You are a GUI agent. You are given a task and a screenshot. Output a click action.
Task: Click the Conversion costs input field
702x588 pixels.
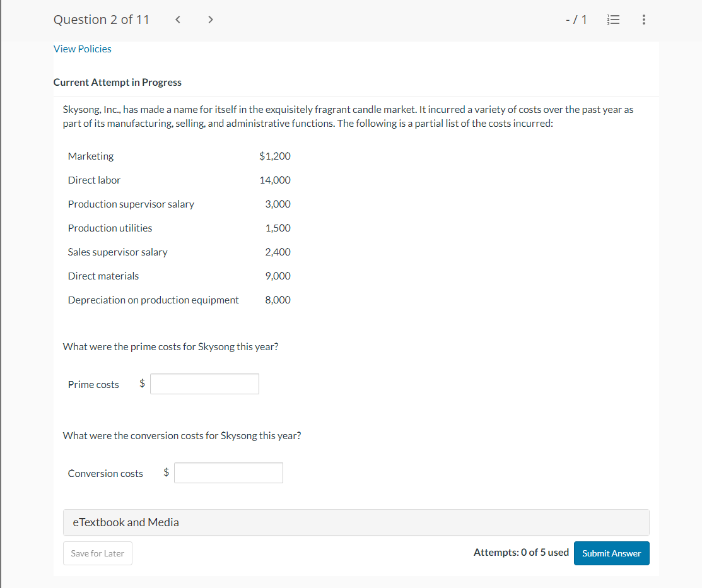[228, 473]
